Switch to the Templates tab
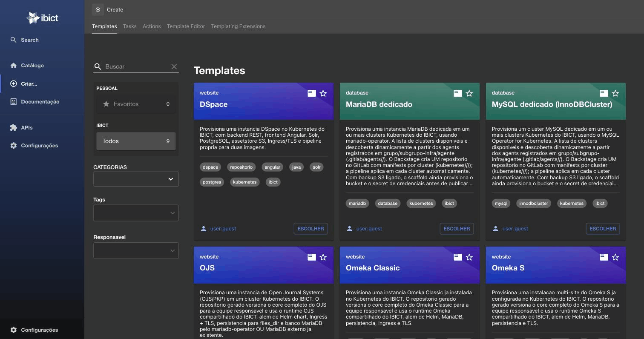Viewport: 644px width, 339px height. coord(104,26)
